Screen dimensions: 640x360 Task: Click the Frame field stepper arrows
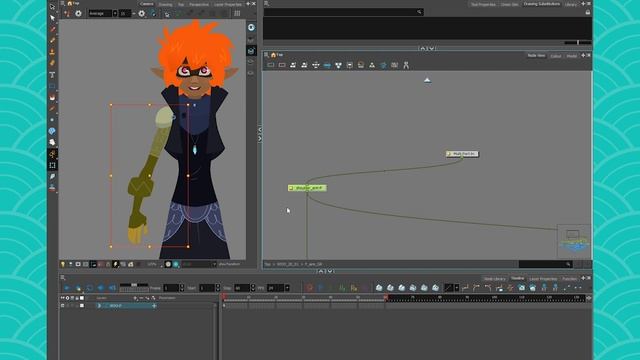tap(182, 288)
